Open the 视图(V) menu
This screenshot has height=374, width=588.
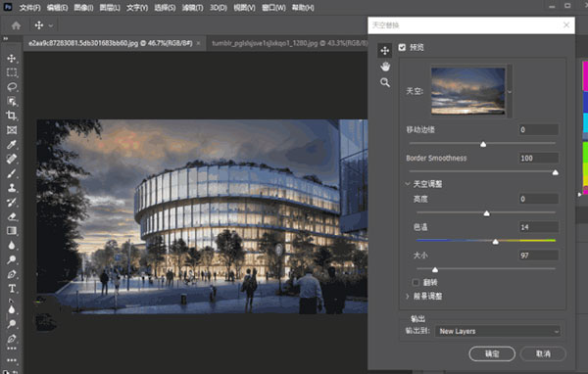click(x=244, y=8)
